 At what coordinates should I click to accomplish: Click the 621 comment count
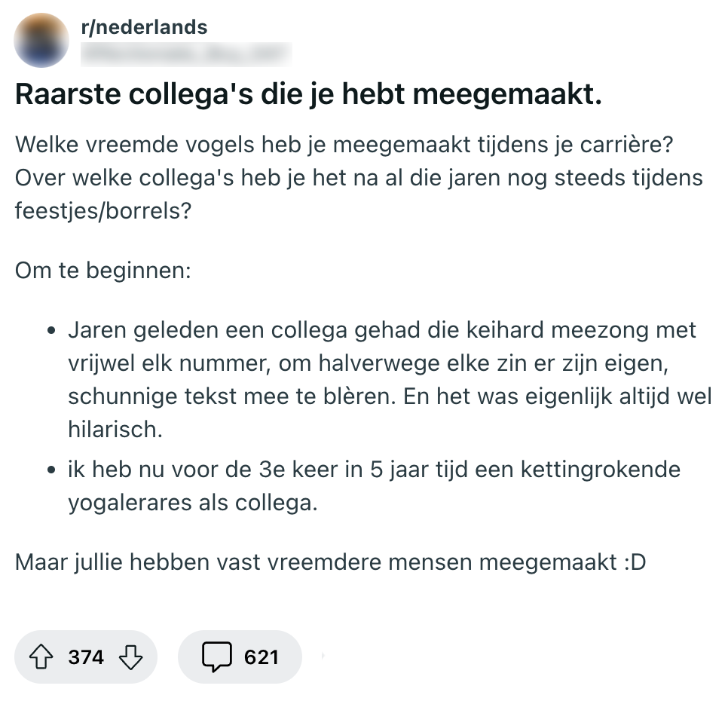click(261, 657)
